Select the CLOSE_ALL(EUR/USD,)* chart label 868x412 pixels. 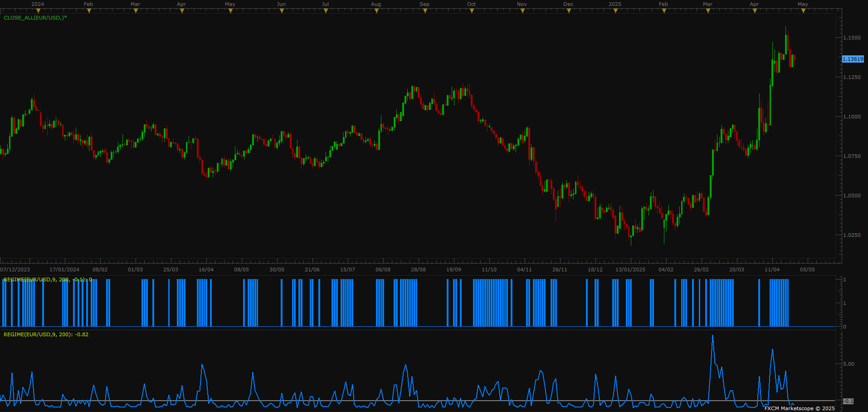click(x=35, y=18)
